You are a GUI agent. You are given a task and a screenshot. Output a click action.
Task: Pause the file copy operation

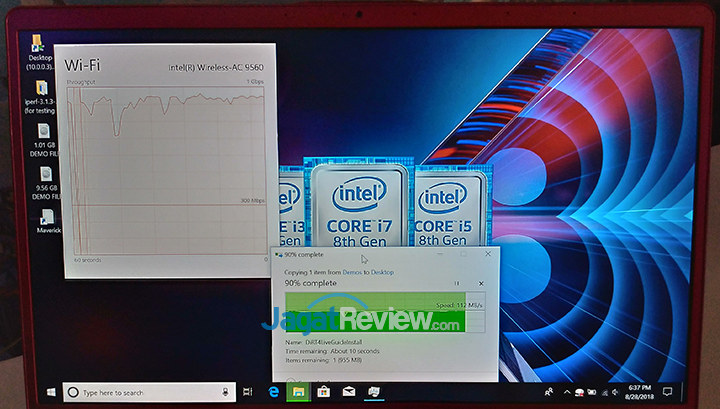click(x=458, y=283)
